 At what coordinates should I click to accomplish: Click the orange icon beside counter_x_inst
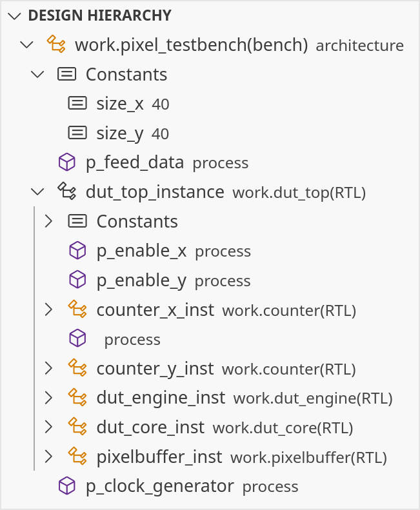point(77,310)
